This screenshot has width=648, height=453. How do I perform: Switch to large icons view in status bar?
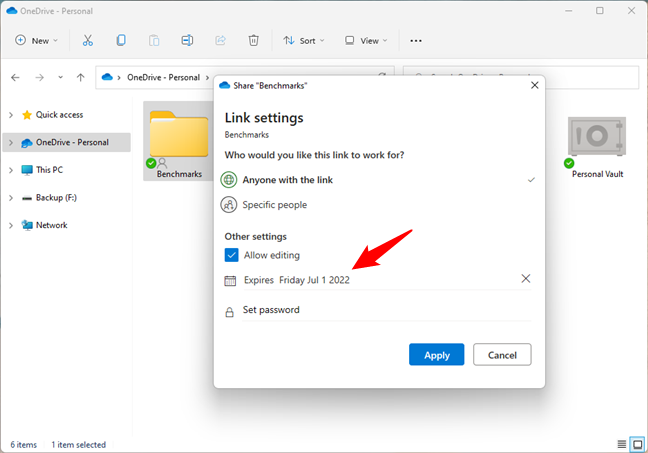[638, 444]
